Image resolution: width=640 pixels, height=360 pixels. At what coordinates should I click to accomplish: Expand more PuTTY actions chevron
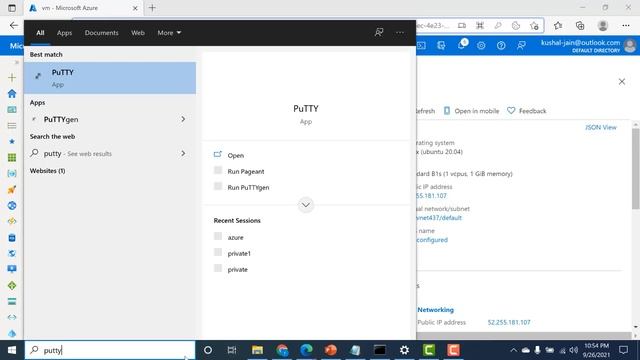pyautogui.click(x=306, y=204)
